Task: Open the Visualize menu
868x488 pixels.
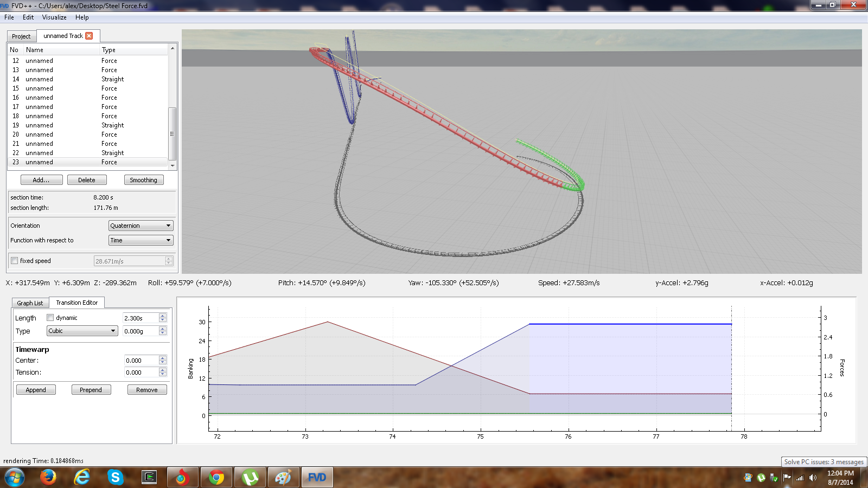Action: [54, 17]
